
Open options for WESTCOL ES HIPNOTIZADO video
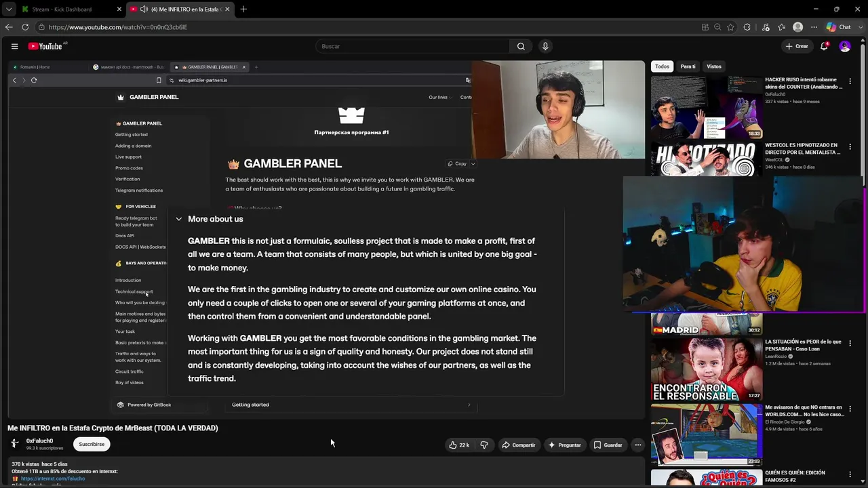(x=850, y=147)
